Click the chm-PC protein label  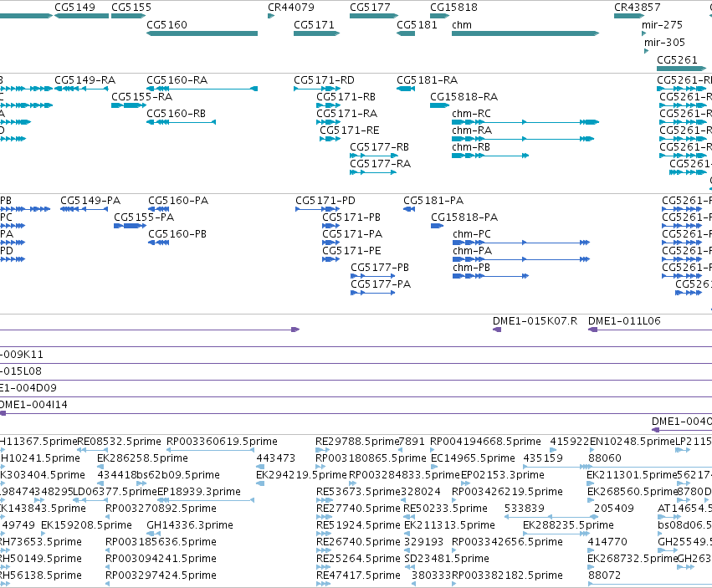(x=472, y=234)
